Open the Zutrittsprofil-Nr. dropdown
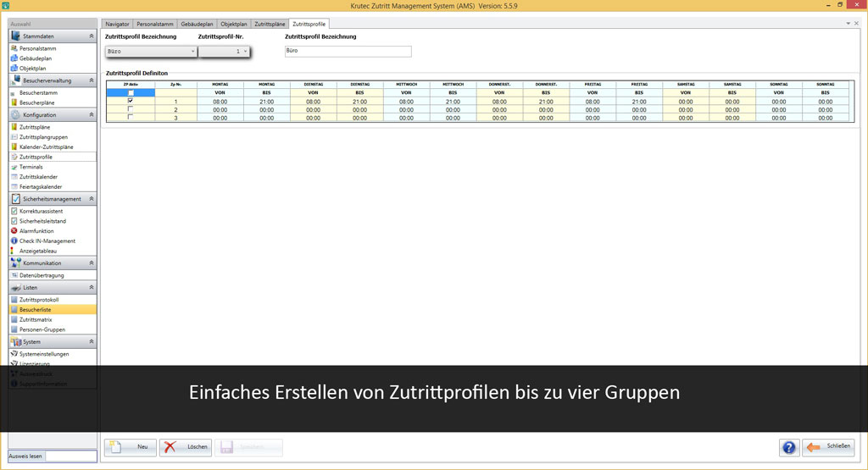This screenshot has width=868, height=470. tap(224, 52)
